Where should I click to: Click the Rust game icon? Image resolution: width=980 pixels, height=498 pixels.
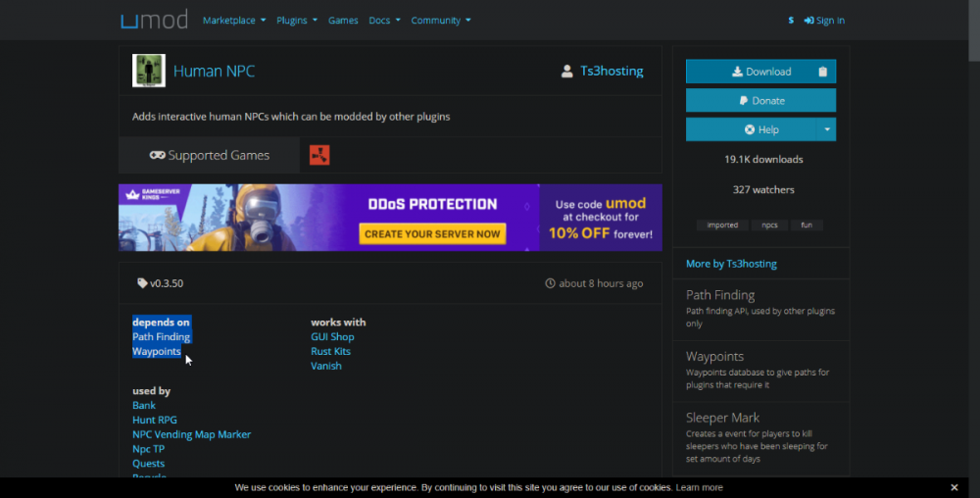(x=319, y=155)
